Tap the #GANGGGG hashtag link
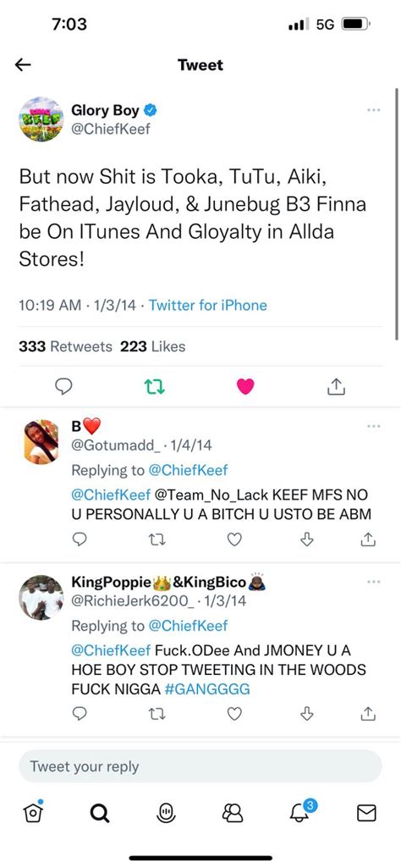 pyautogui.click(x=207, y=689)
